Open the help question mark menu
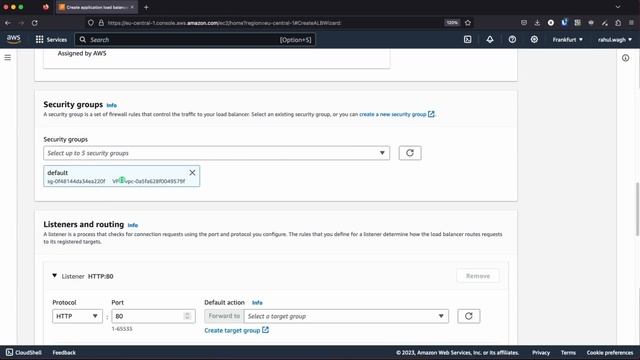Screen dimensions: 640x360 (512, 40)
